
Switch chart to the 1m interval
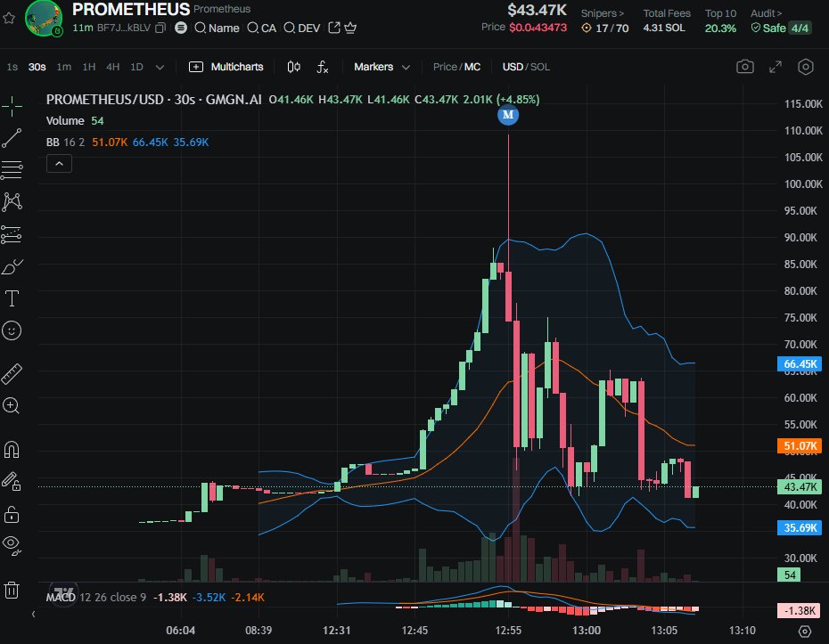click(x=64, y=67)
